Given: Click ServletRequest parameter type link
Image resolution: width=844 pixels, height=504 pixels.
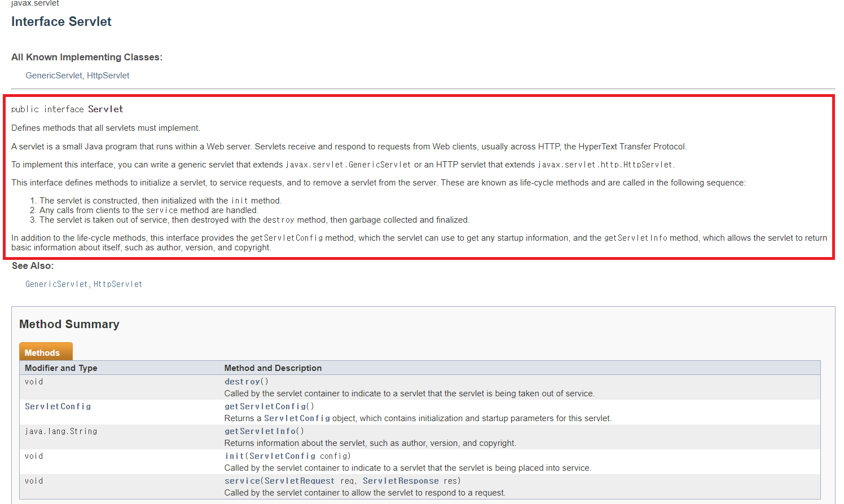Looking at the screenshot, I should pyautogui.click(x=300, y=481).
